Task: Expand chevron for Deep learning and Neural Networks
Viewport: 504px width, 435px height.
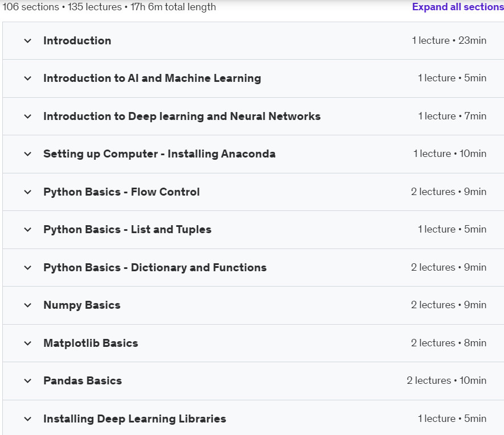Action: click(x=28, y=117)
